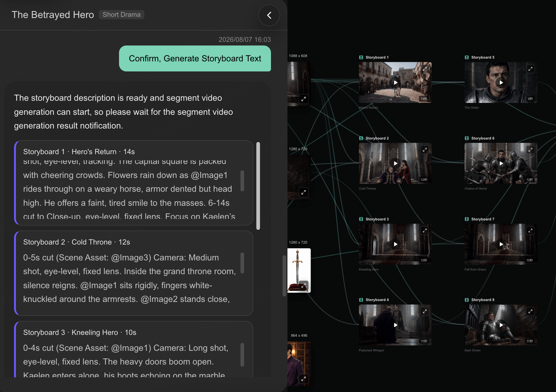Open the Storyboard 2 Cold Throne card
The width and height of the screenshot is (556, 392).
(x=134, y=273)
